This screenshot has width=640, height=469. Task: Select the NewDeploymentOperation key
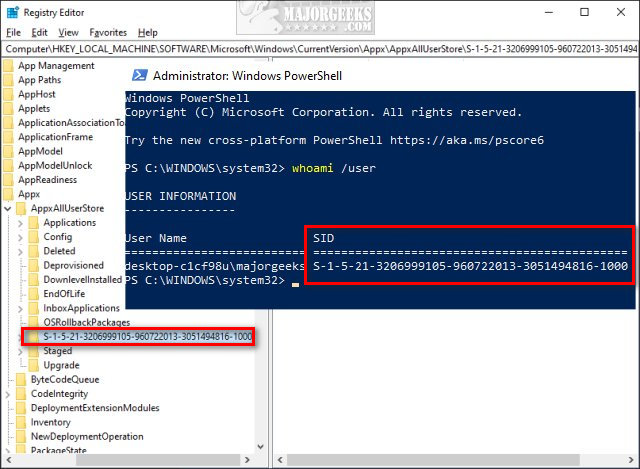click(x=87, y=437)
